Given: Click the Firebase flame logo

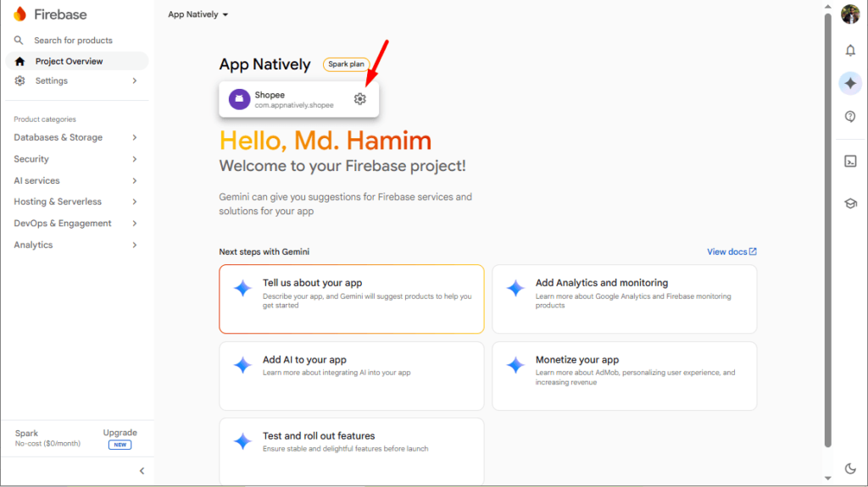Looking at the screenshot, I should pyautogui.click(x=20, y=14).
